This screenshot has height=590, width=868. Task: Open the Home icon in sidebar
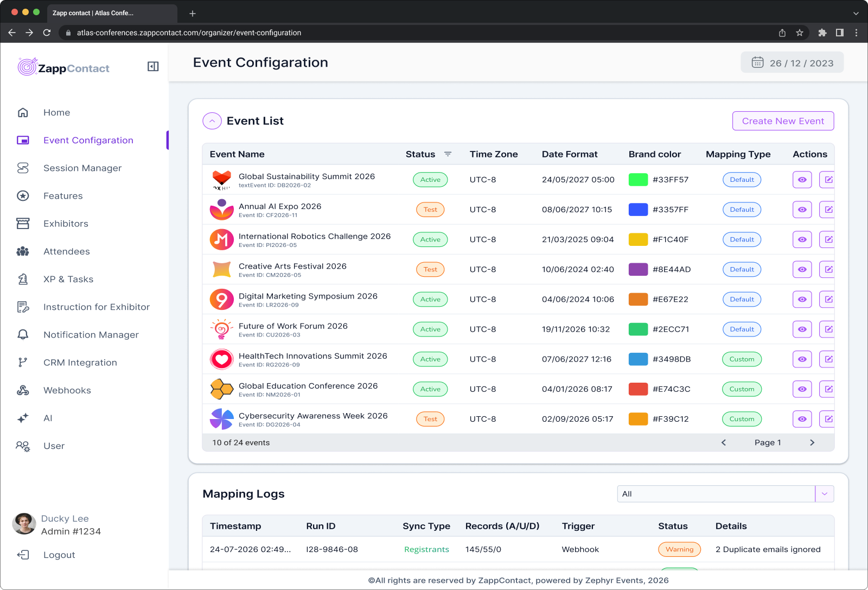pyautogui.click(x=23, y=112)
